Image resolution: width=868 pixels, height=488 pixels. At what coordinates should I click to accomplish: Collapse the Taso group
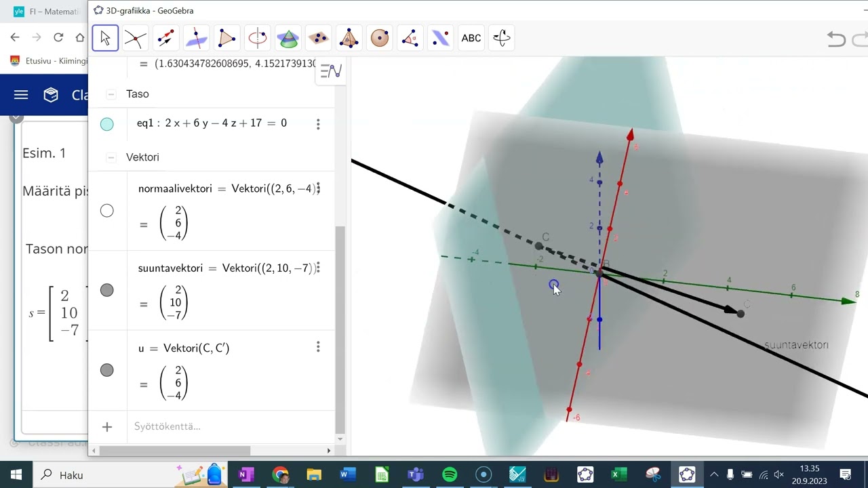(x=111, y=94)
